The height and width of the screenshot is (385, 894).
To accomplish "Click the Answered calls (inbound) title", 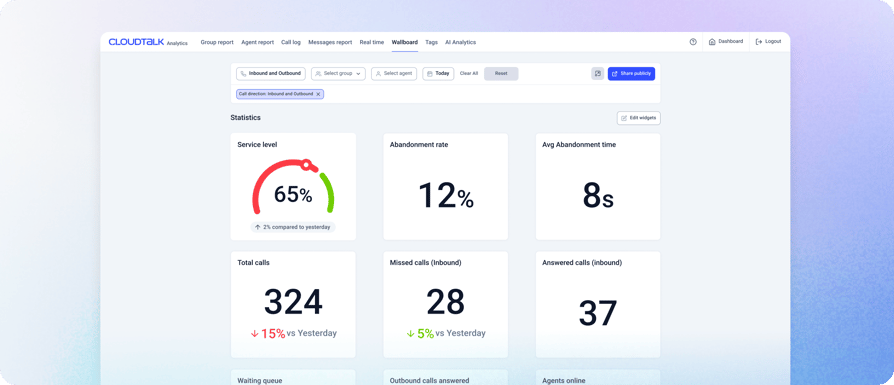I will tap(582, 263).
